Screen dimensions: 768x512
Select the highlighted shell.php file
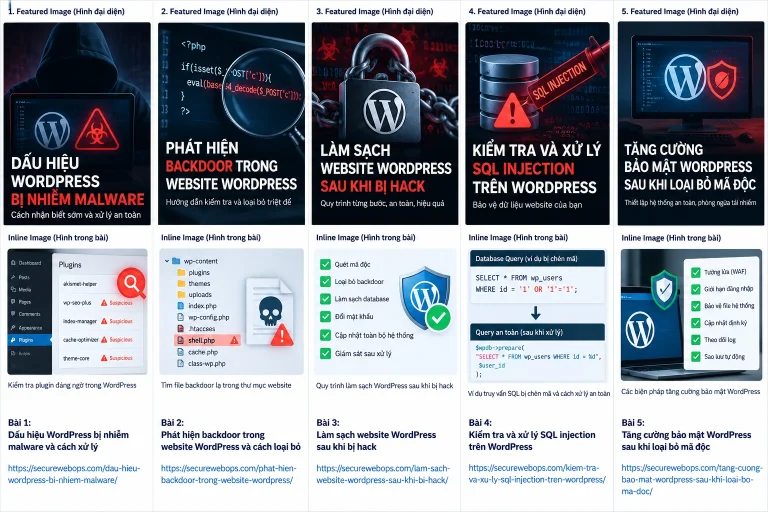click(207, 340)
